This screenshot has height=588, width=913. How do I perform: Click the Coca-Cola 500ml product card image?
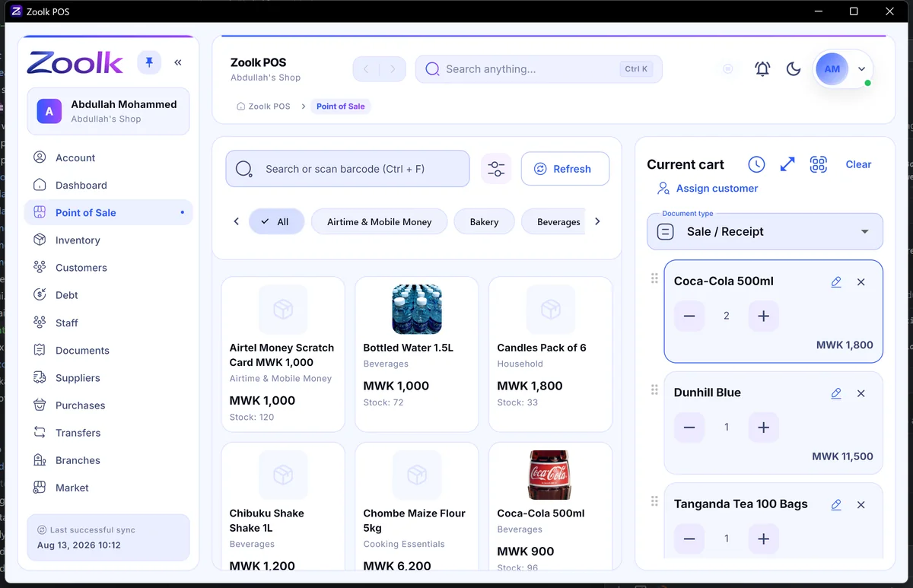(550, 475)
